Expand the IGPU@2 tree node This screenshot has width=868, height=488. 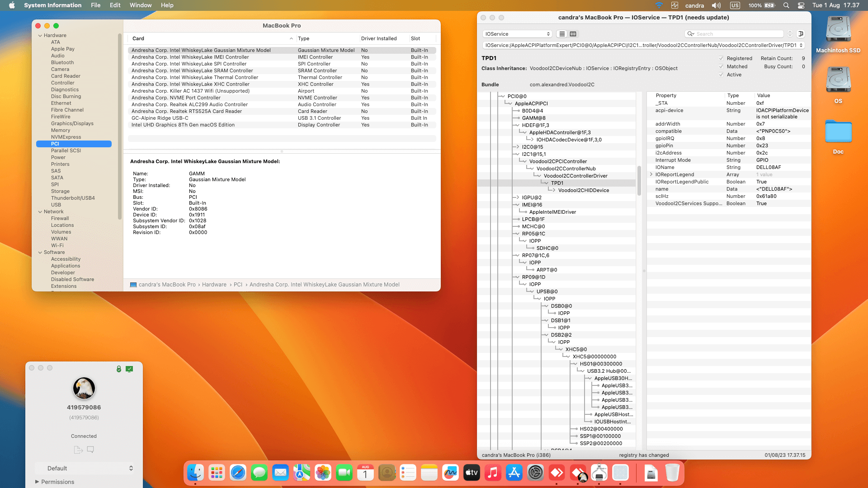pyautogui.click(x=517, y=197)
